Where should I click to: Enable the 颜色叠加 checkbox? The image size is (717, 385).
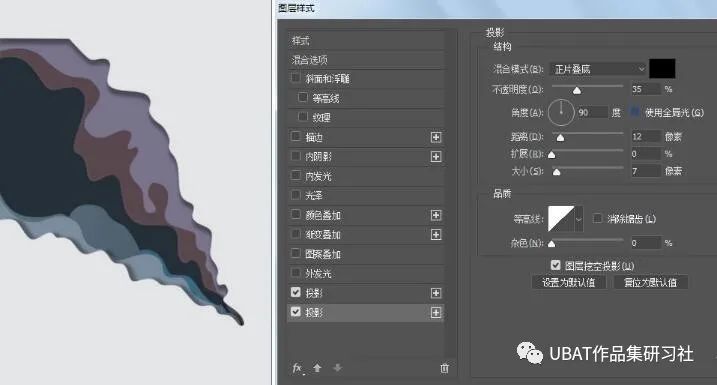click(x=296, y=214)
